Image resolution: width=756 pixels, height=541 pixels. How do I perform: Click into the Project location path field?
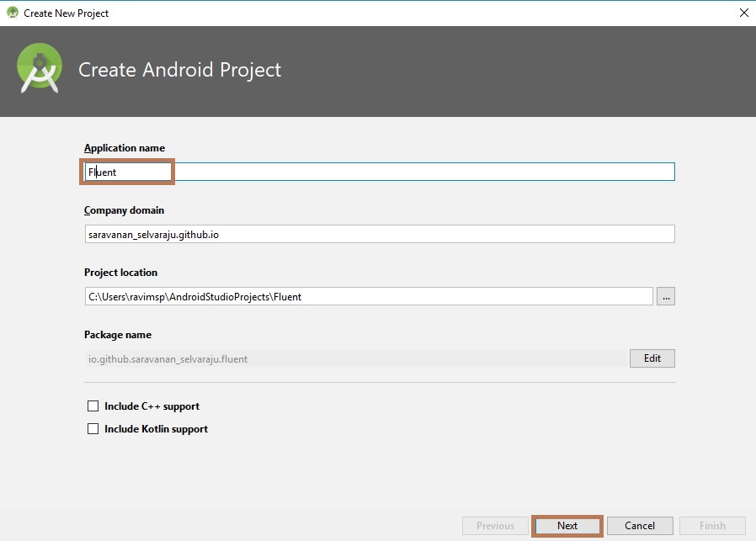[369, 296]
